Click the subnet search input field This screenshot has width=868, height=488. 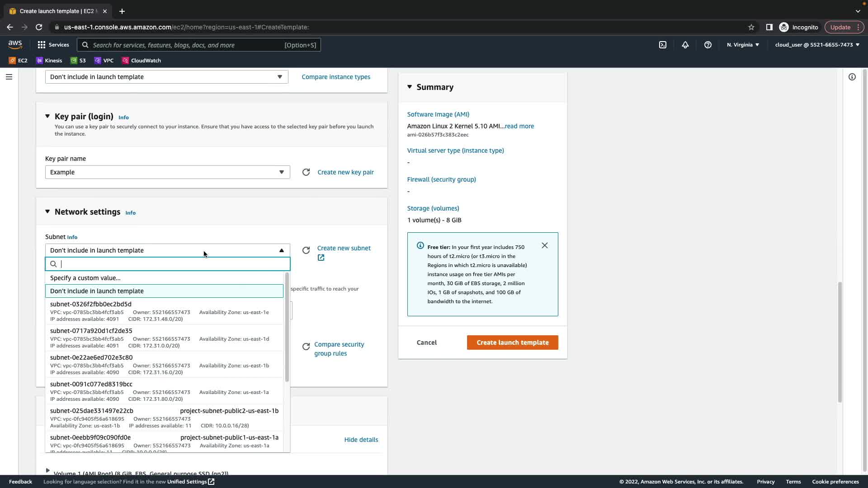tap(172, 264)
